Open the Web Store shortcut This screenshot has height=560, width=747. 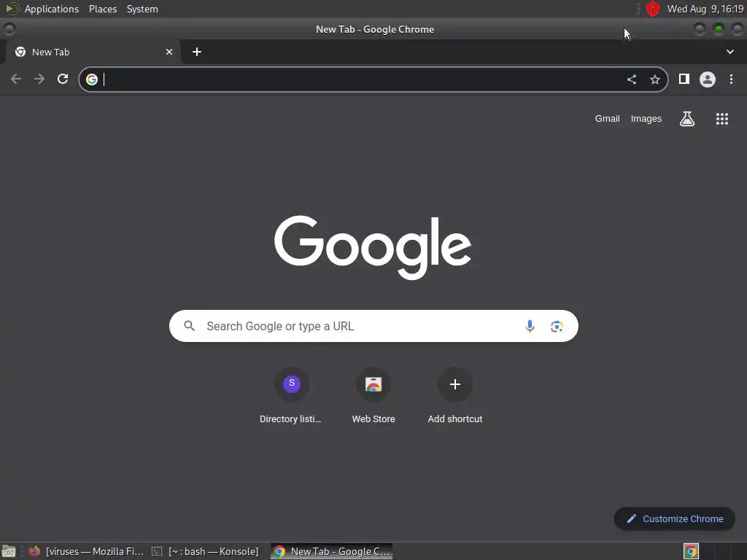coord(373,395)
